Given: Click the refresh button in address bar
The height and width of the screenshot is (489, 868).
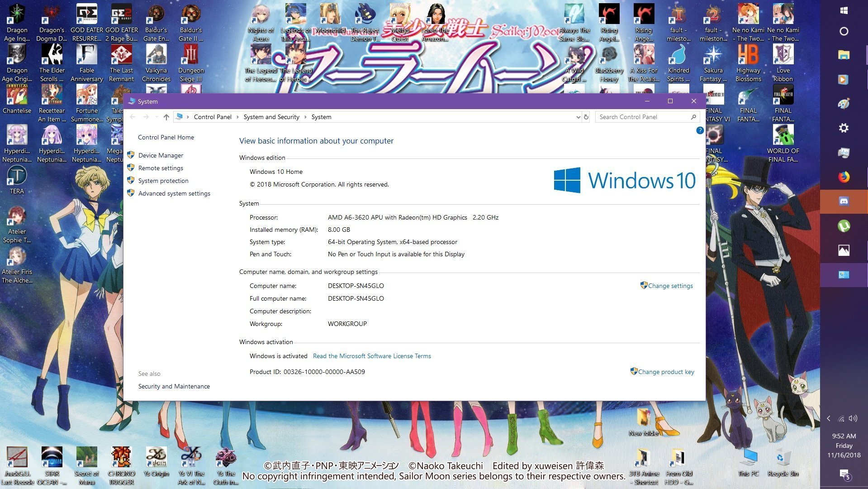Looking at the screenshot, I should point(586,117).
